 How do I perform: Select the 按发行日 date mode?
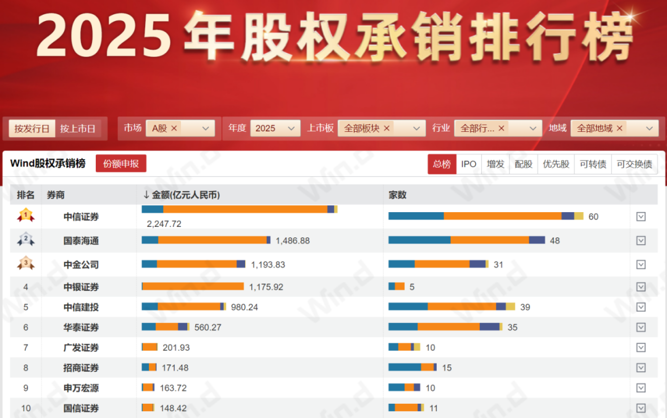[31, 128]
